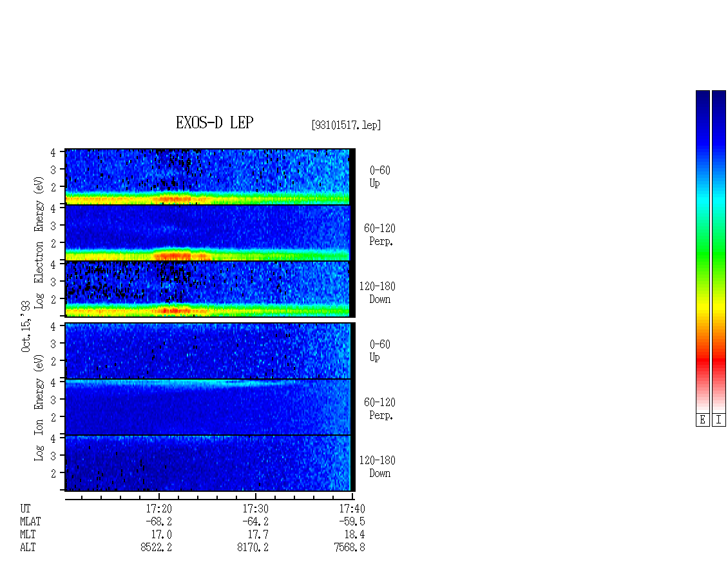
Task: Click the ALT value 7568.8
Action: click(349, 548)
